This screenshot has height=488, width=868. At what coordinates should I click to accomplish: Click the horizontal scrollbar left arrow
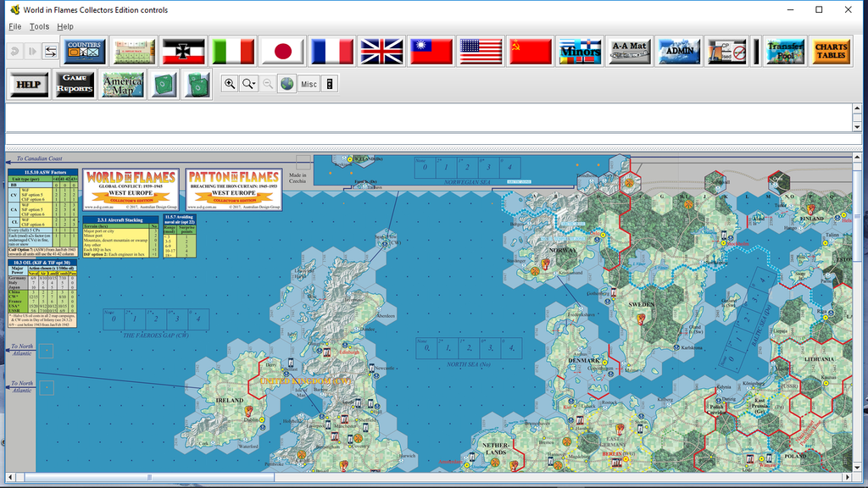(10, 477)
